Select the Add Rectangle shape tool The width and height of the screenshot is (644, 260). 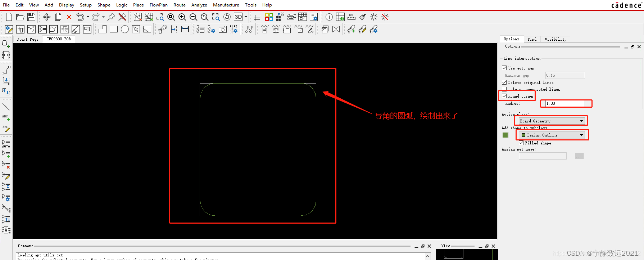[x=114, y=30]
